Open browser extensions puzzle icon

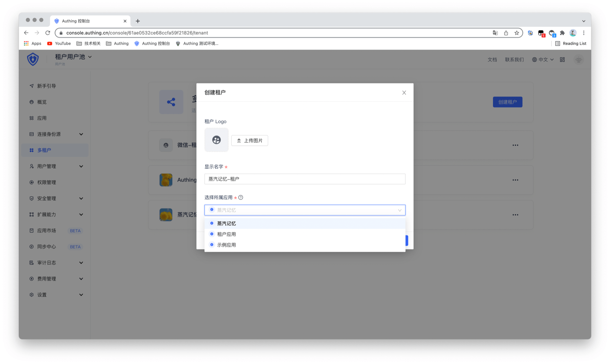562,33
